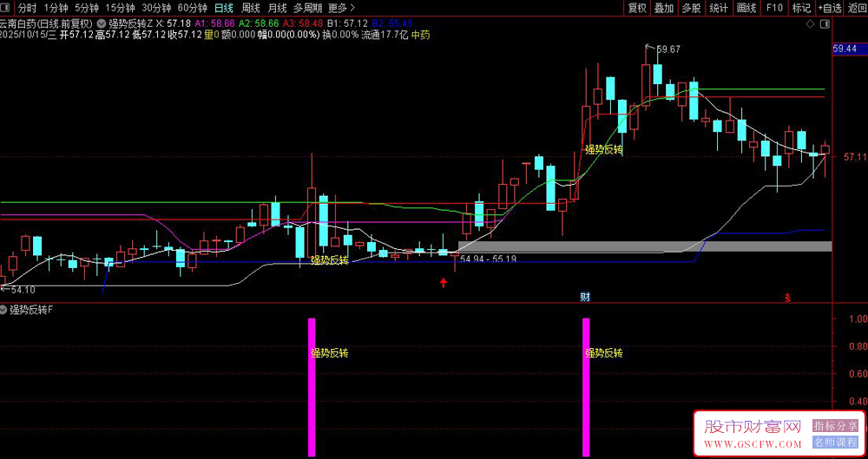The width and height of the screenshot is (868, 459).
Task: Toggle the right info panel icon
Action: [x=825, y=23]
